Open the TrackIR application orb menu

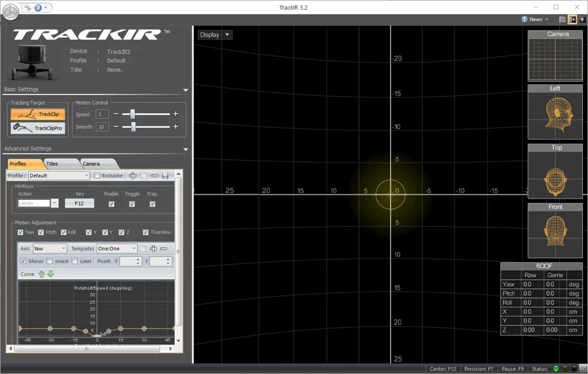10,12
